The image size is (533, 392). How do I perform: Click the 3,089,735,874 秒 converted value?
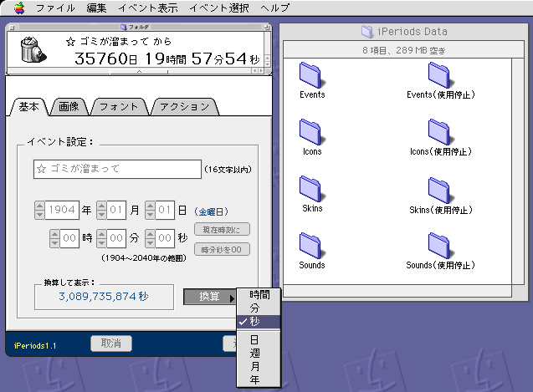click(x=104, y=297)
